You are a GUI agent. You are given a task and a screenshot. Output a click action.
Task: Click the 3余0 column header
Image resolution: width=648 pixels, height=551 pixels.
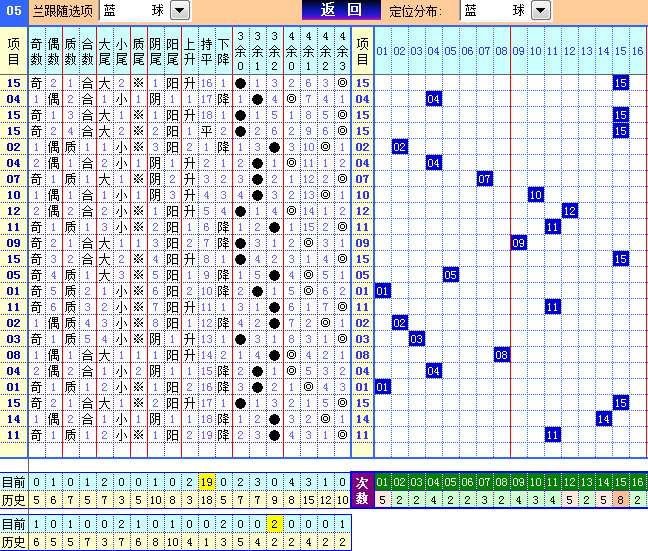[241, 51]
